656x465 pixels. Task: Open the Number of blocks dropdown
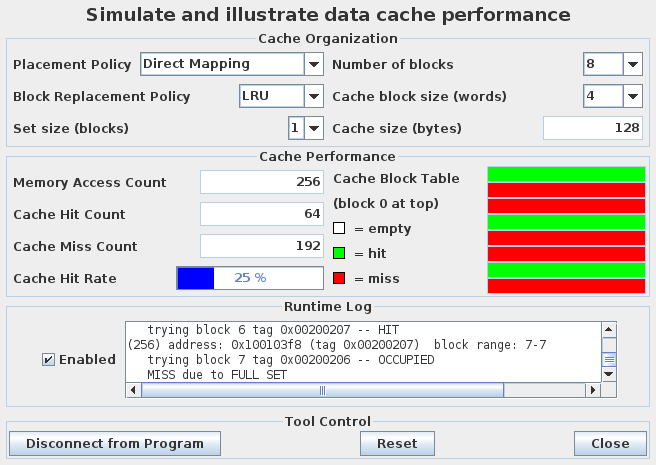612,64
